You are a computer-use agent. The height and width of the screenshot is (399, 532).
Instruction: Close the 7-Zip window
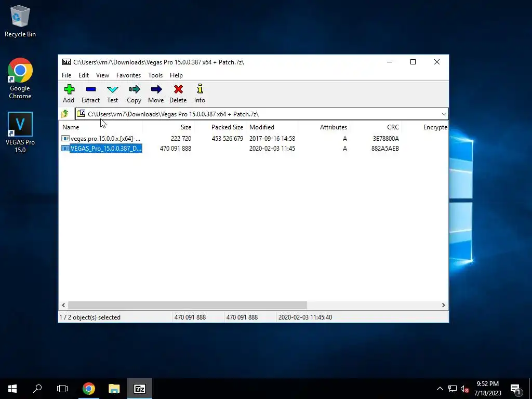tap(437, 62)
